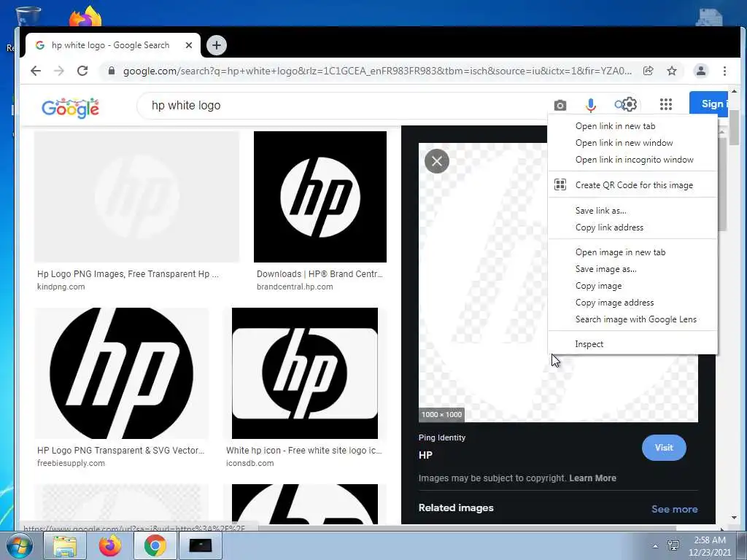747x560 pixels.
Task: Select 'Open link in incognito window'
Action: pyautogui.click(x=632, y=160)
